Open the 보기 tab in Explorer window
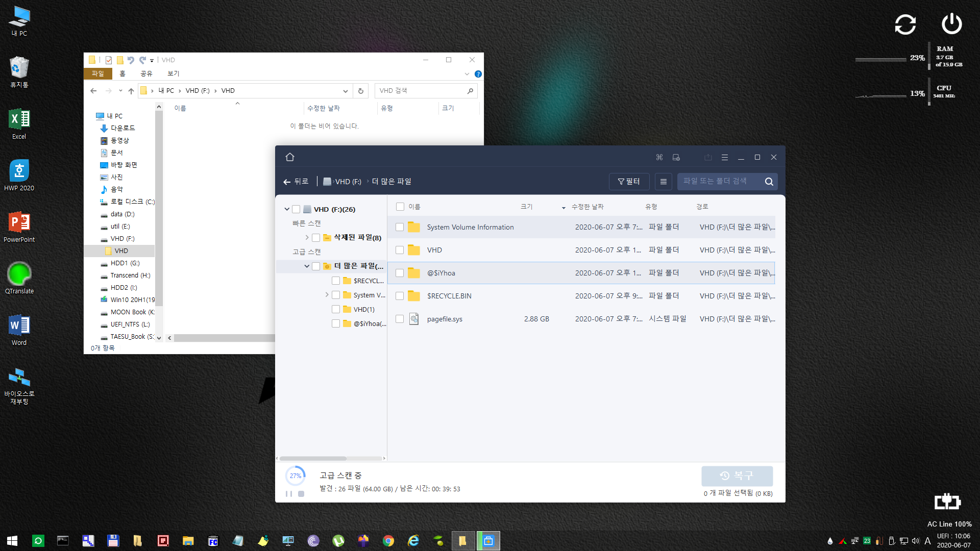Image resolution: width=980 pixels, height=551 pixels. [174, 73]
